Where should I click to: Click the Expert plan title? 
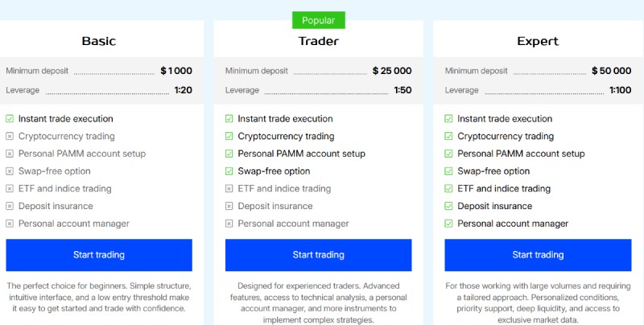pos(539,41)
